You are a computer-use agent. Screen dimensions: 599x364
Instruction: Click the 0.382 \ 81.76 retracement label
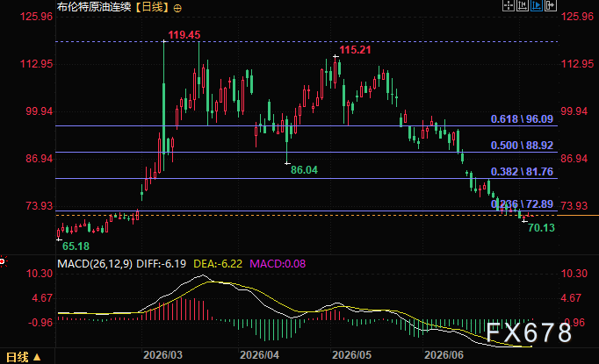pos(522,172)
